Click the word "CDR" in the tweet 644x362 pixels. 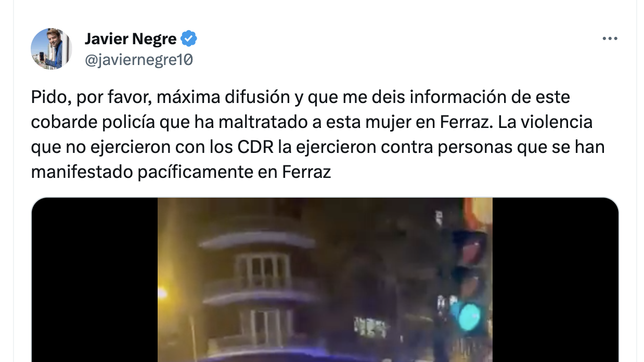pos(255,147)
